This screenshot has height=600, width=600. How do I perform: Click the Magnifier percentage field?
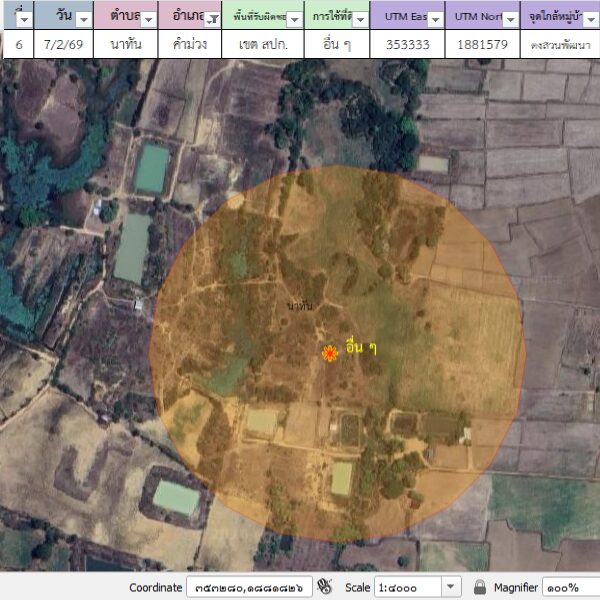click(570, 587)
